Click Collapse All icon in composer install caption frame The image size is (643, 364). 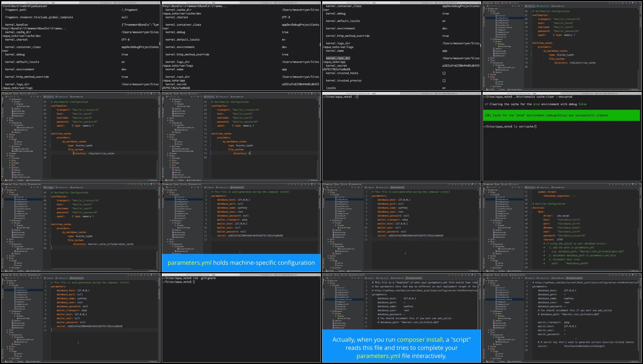pyautogui.click(x=355, y=278)
